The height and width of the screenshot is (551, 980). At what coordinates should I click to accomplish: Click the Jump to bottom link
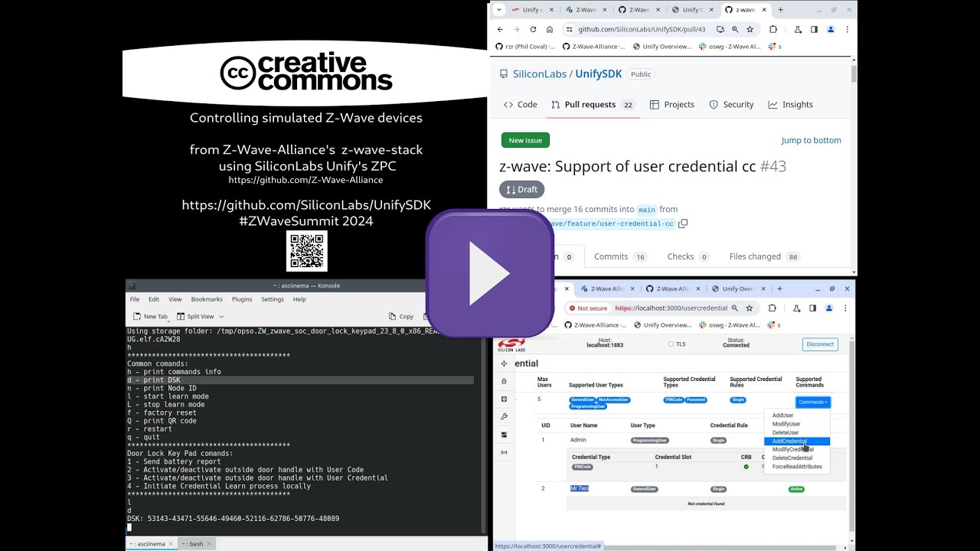[x=811, y=140]
